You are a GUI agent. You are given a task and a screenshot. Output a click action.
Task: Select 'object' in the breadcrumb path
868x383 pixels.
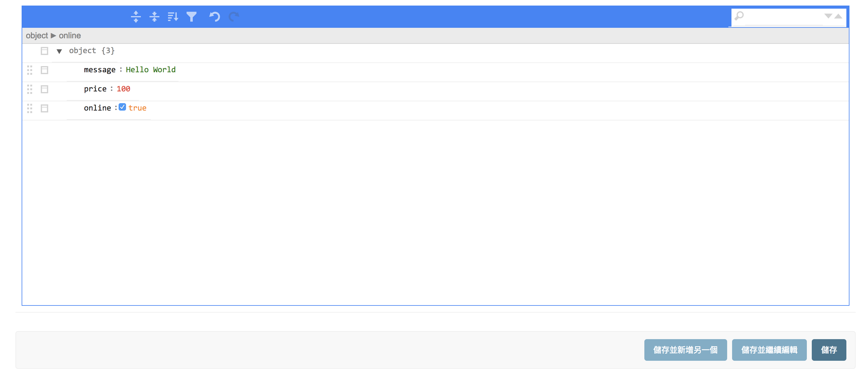(37, 36)
